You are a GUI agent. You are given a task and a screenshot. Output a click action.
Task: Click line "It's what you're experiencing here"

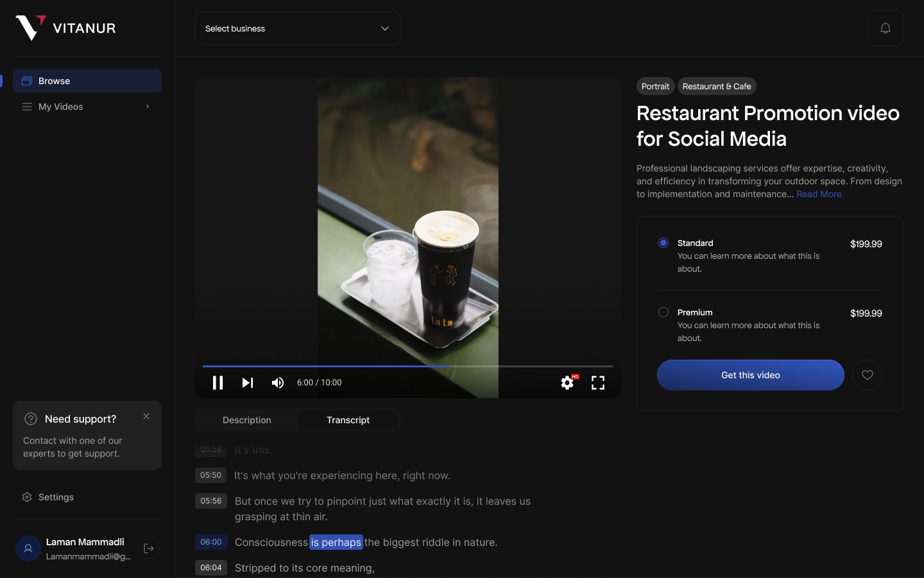(342, 475)
